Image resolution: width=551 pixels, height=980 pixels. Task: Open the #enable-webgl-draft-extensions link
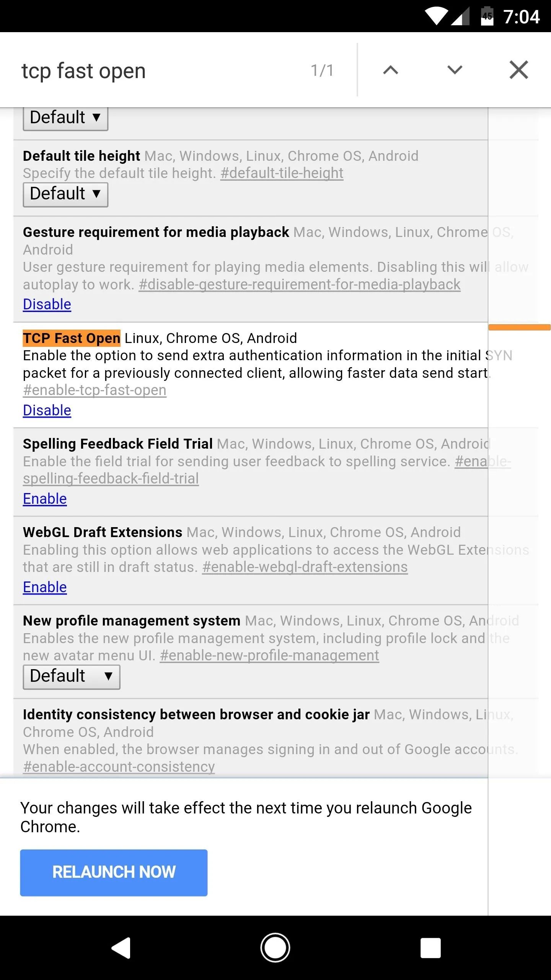pos(305,567)
